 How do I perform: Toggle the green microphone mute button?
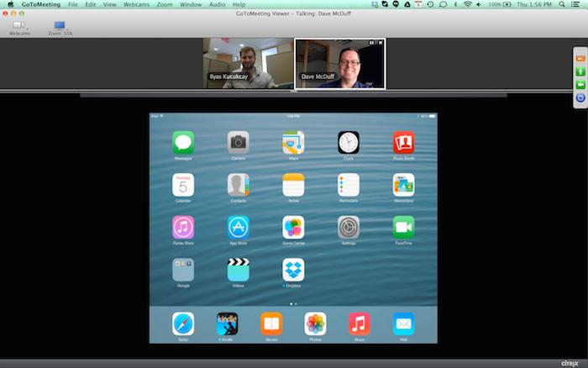[580, 71]
